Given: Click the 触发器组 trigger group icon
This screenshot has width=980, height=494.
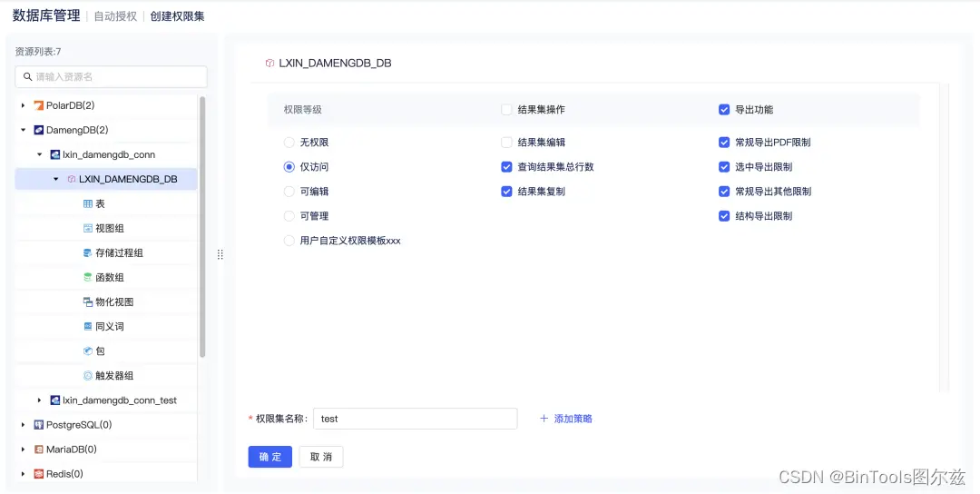Looking at the screenshot, I should pyautogui.click(x=88, y=376).
